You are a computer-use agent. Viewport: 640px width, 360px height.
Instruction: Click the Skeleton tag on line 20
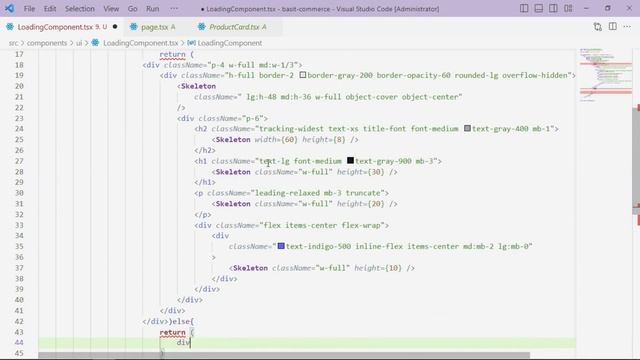tap(198, 86)
